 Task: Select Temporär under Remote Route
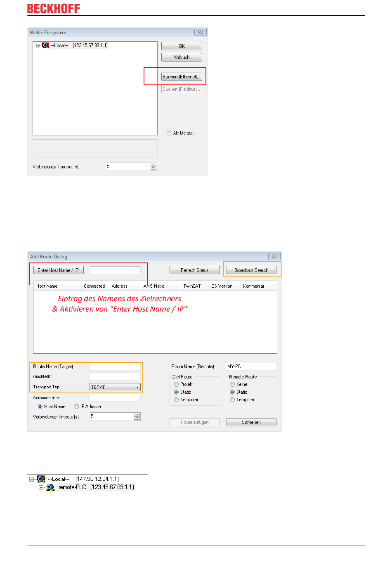(232, 400)
